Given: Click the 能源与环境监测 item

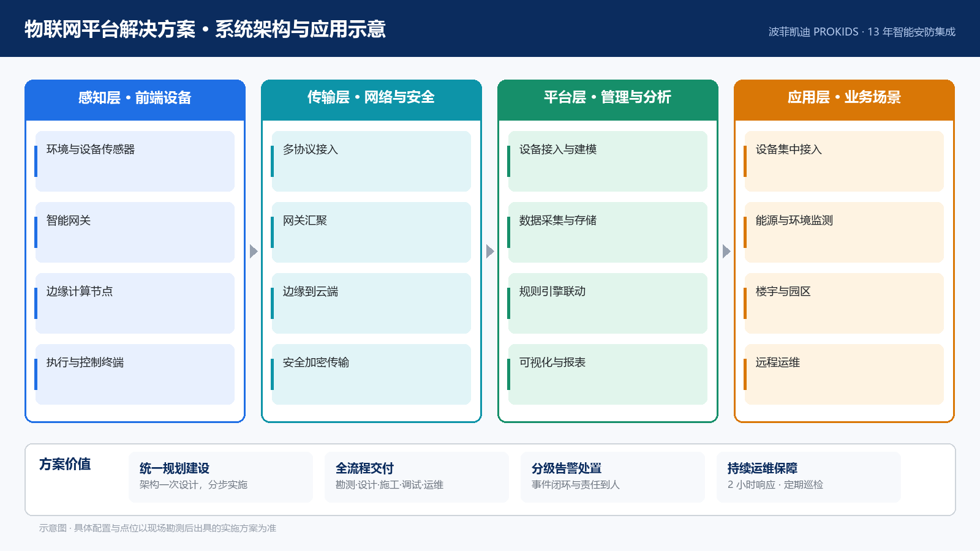Looking at the screenshot, I should point(844,232).
